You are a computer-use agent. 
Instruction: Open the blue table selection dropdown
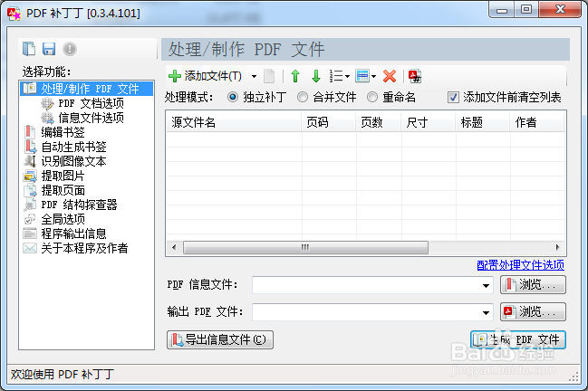[366, 76]
